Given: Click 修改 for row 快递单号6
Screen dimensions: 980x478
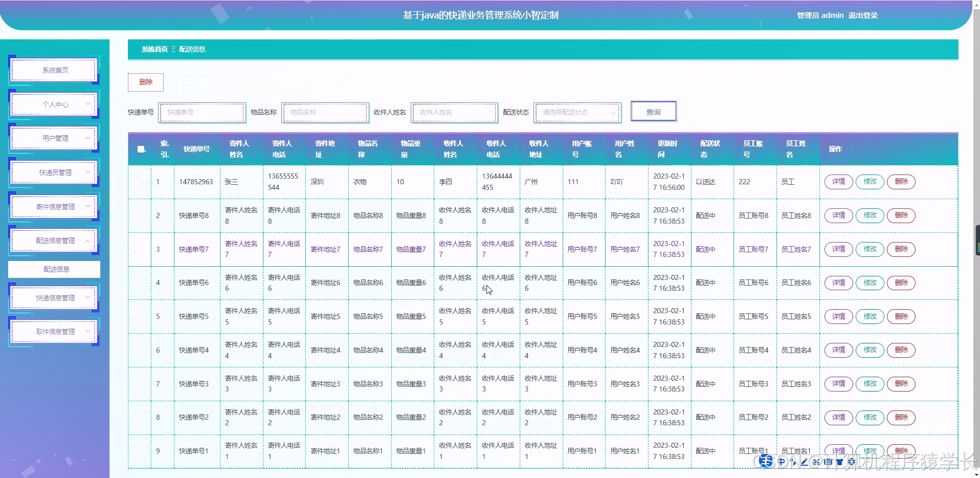Looking at the screenshot, I should tap(870, 283).
